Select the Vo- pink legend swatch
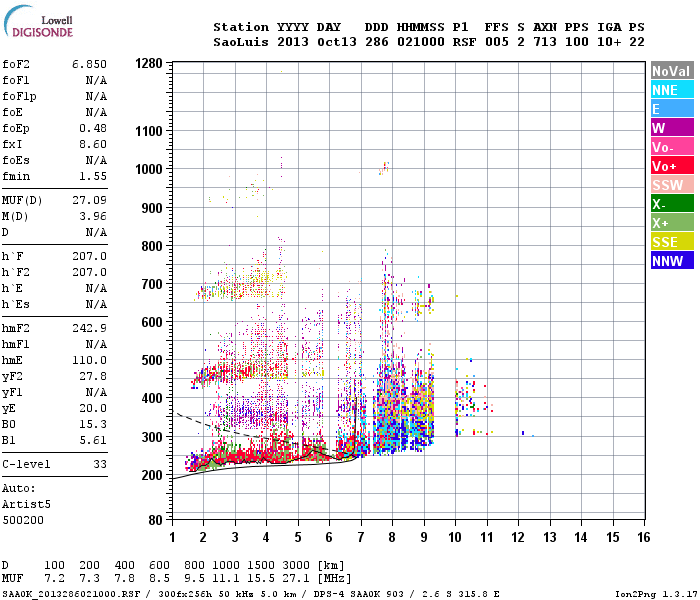Screen dimensions: 700x600 click(x=672, y=147)
